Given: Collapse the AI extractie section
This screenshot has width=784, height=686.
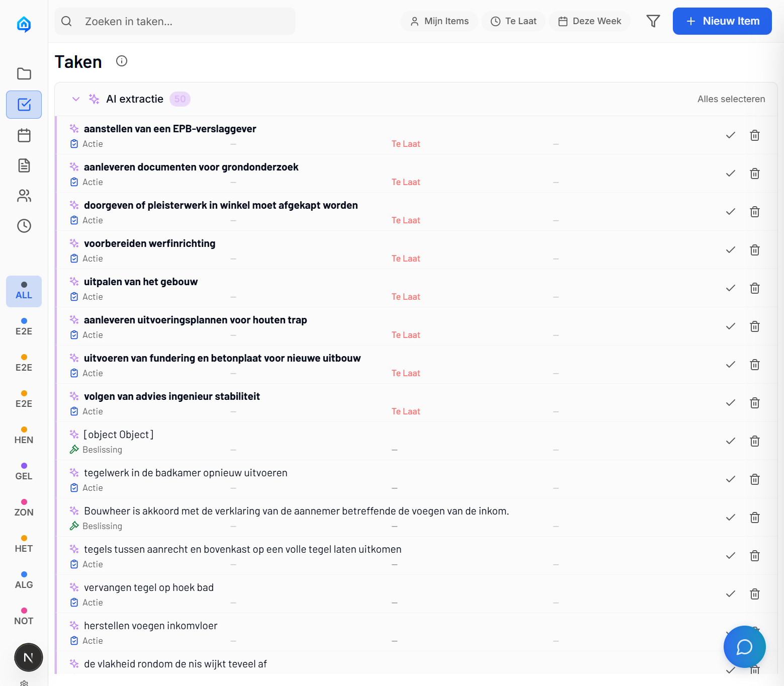Looking at the screenshot, I should coord(76,99).
